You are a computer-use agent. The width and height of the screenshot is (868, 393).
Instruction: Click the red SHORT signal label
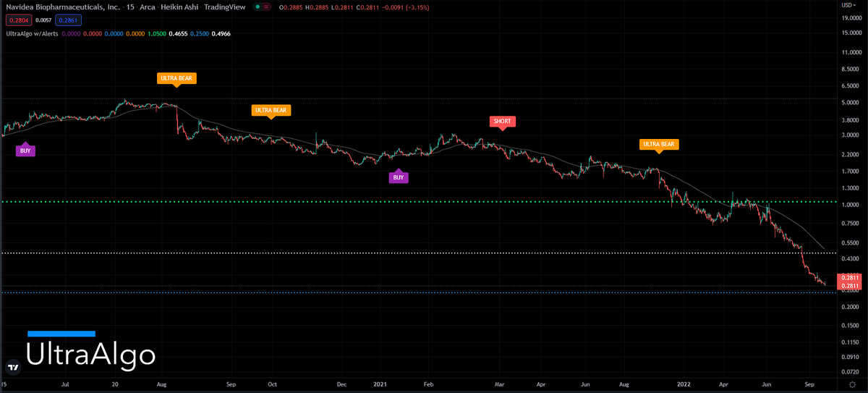coord(503,122)
